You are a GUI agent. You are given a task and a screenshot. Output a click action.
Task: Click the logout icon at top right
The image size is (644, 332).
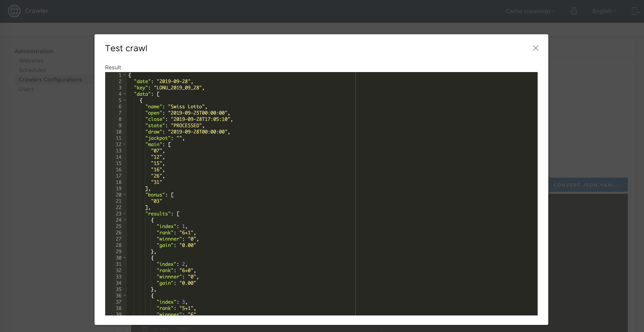coord(635,11)
